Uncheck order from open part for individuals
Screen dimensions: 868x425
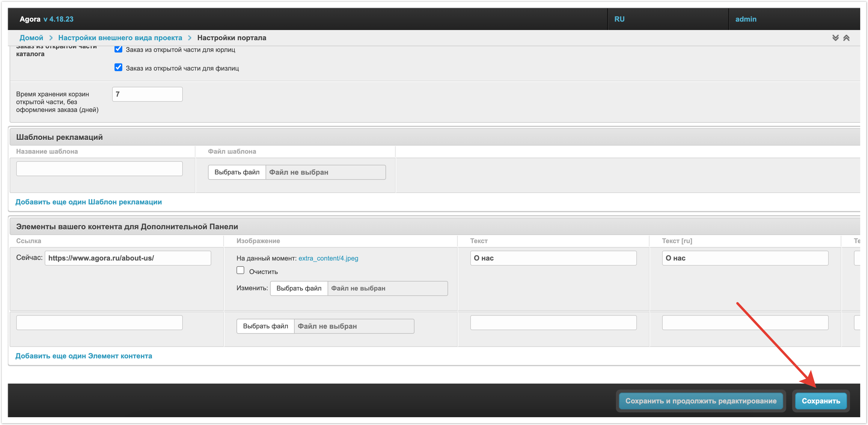pos(118,68)
